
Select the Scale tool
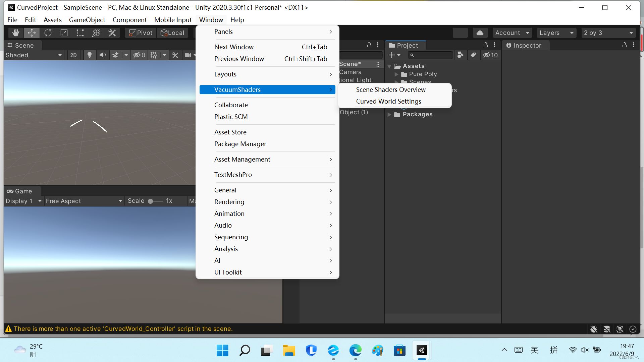[x=64, y=33]
